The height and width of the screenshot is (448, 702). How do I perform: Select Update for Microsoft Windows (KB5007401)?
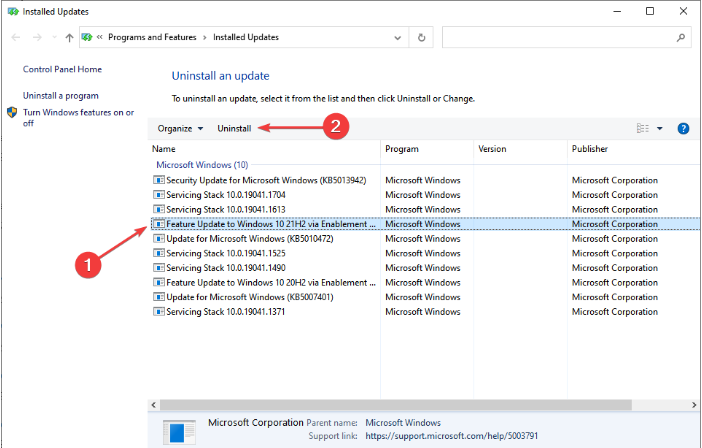[x=424, y=297]
